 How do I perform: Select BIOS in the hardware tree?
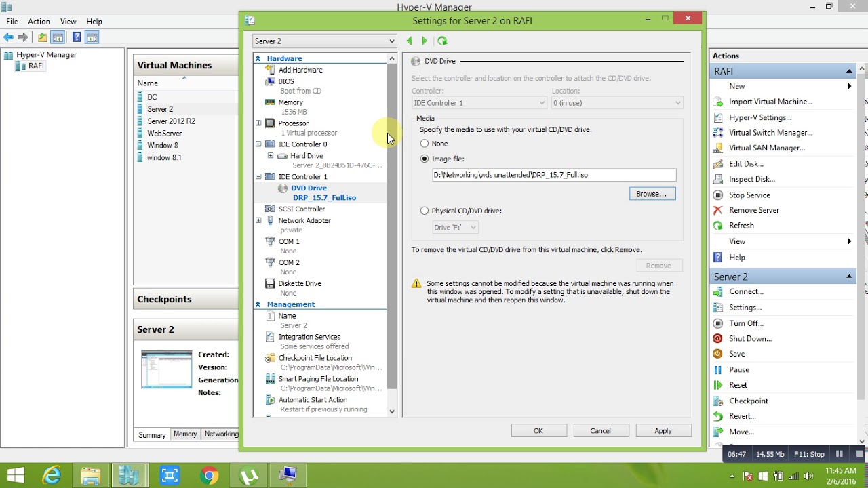tap(286, 81)
